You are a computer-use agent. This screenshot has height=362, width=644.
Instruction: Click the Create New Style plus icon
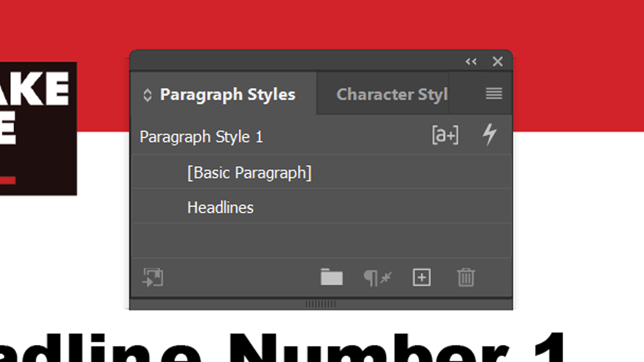pos(422,278)
